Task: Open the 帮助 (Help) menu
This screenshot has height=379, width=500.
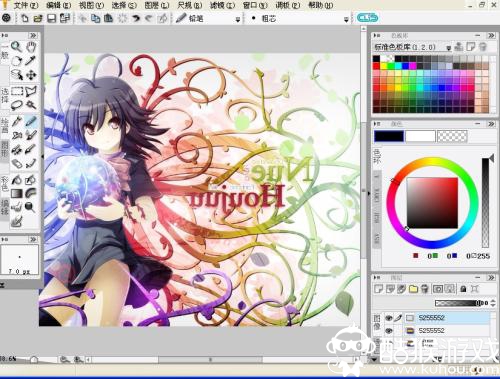Action: coord(320,5)
